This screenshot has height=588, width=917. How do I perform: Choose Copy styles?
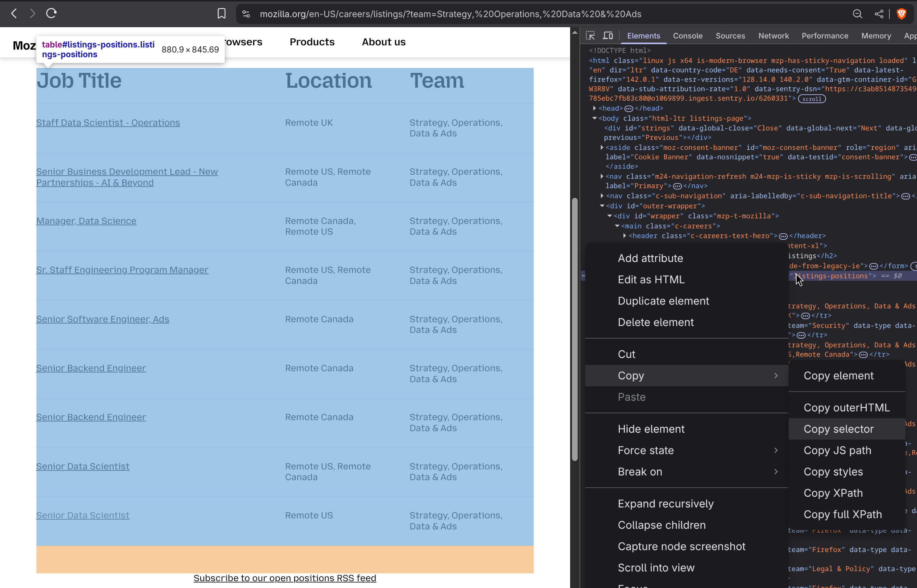(x=847, y=472)
